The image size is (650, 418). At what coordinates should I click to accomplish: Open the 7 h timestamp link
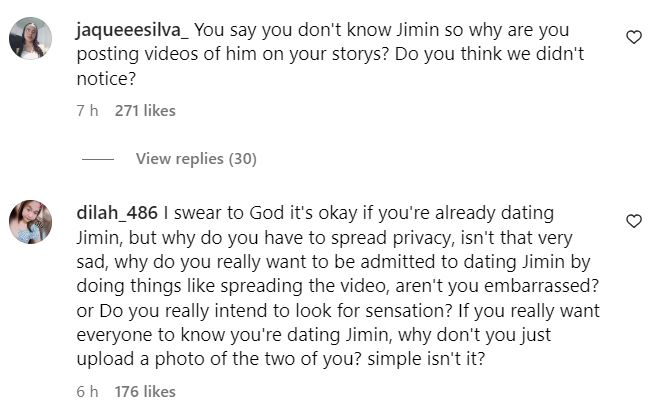[86, 111]
